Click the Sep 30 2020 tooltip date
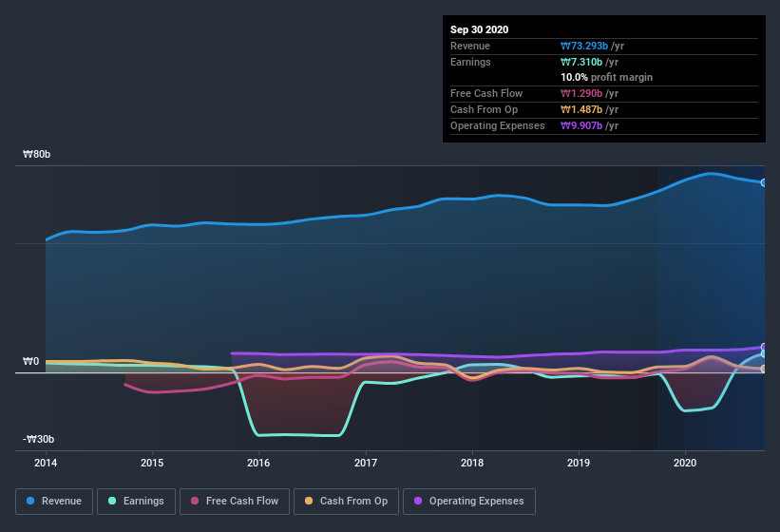The height and width of the screenshot is (532, 780). tap(479, 29)
